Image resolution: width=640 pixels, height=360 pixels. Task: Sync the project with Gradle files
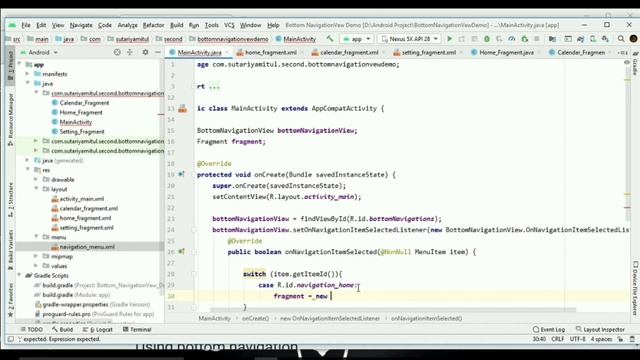coord(580,39)
